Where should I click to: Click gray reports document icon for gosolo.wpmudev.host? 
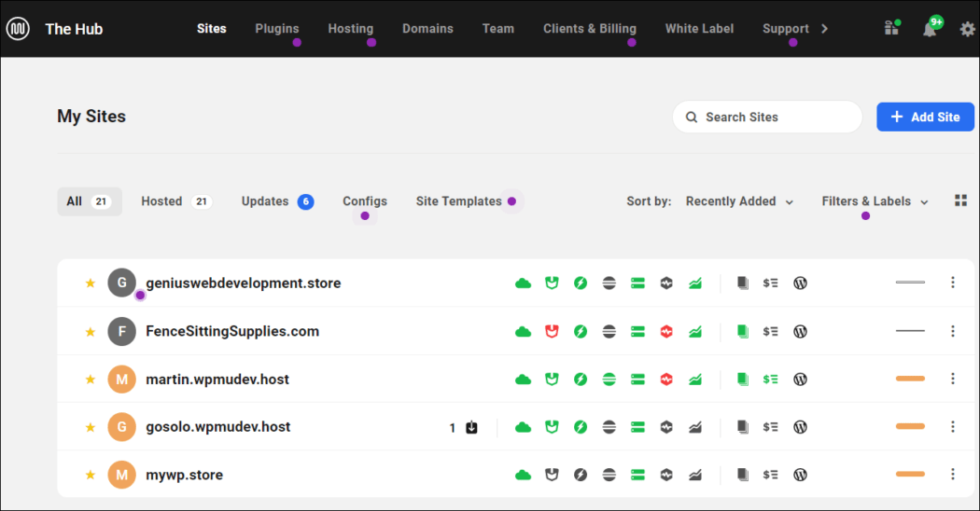point(743,427)
